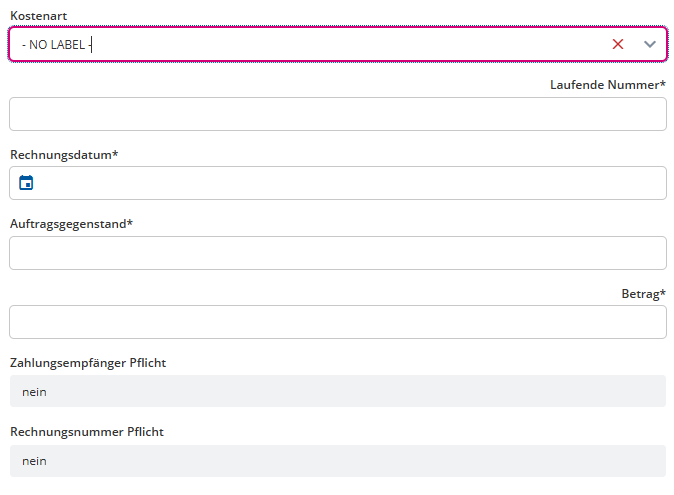Click the Laufende Nummer* label

click(x=608, y=85)
